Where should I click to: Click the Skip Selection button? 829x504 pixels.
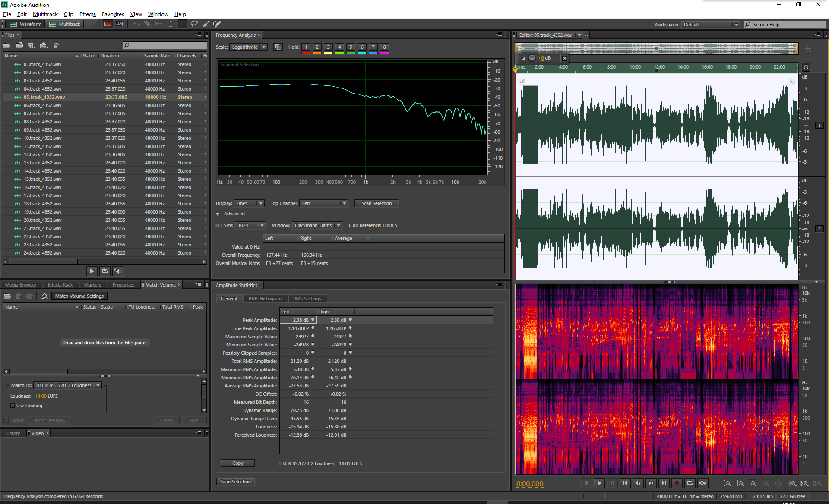tap(703, 483)
